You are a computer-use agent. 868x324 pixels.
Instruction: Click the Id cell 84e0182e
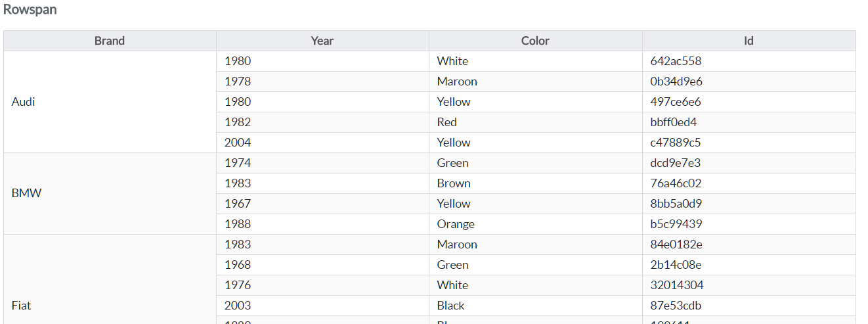749,244
